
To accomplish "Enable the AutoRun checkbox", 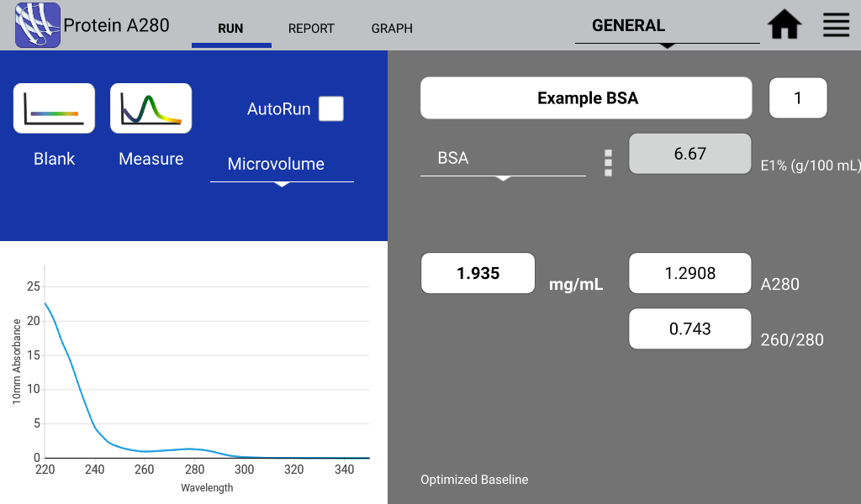I will 331,109.
